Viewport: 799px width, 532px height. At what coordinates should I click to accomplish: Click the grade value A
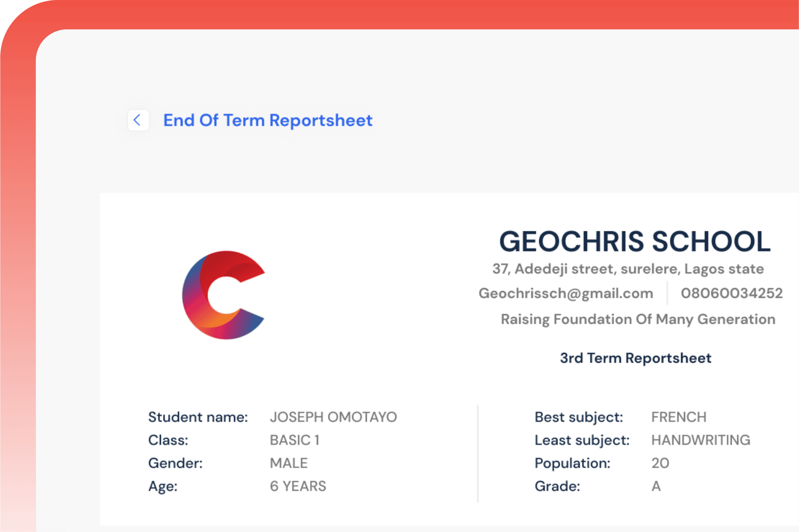(x=656, y=486)
